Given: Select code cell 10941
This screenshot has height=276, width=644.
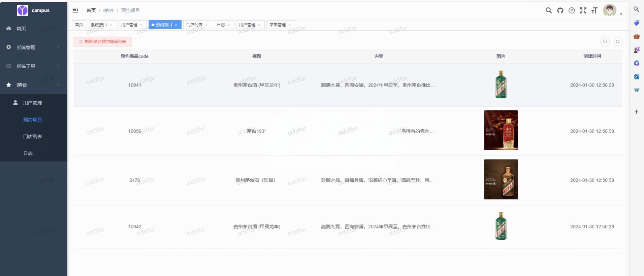Looking at the screenshot, I should (135, 85).
